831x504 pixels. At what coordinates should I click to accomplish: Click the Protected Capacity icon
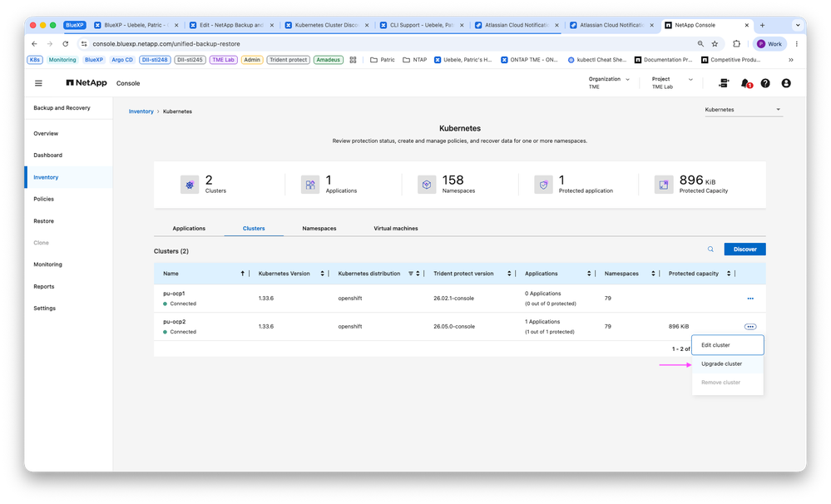[x=664, y=185]
